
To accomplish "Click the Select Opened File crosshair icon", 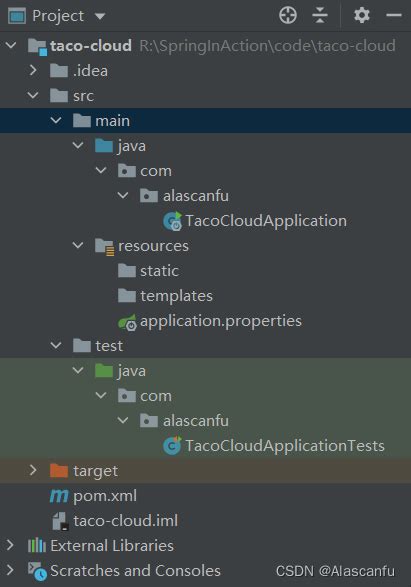I will pyautogui.click(x=287, y=15).
